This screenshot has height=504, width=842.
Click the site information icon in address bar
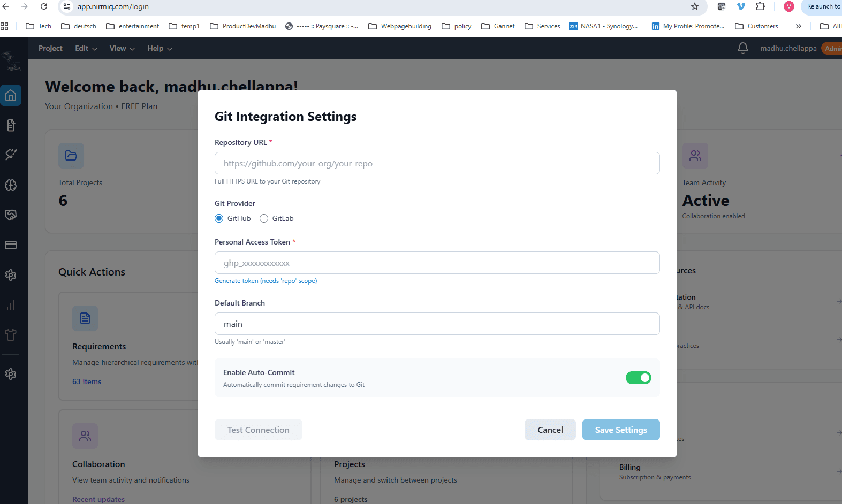pyautogui.click(x=67, y=6)
